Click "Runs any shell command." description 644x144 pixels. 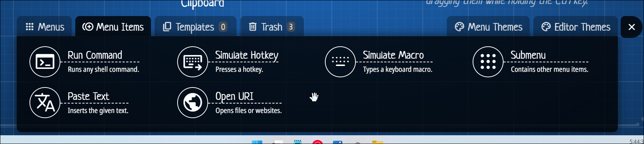coord(103,69)
